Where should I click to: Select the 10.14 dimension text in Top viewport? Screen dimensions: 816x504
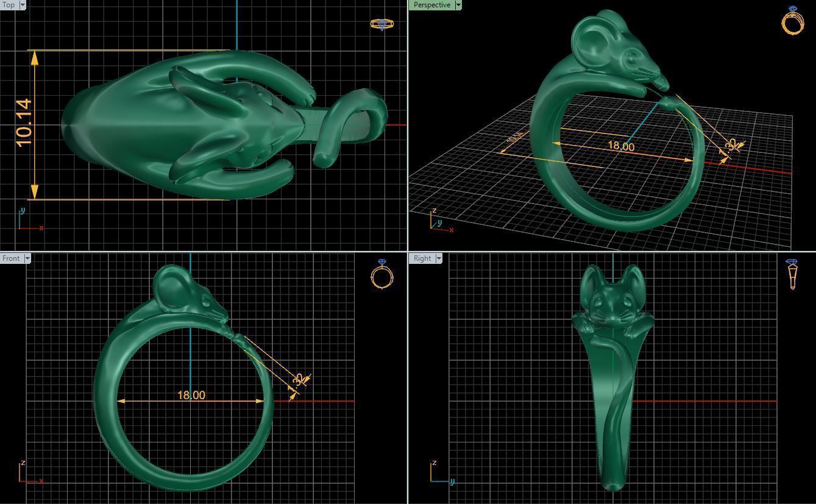point(24,123)
